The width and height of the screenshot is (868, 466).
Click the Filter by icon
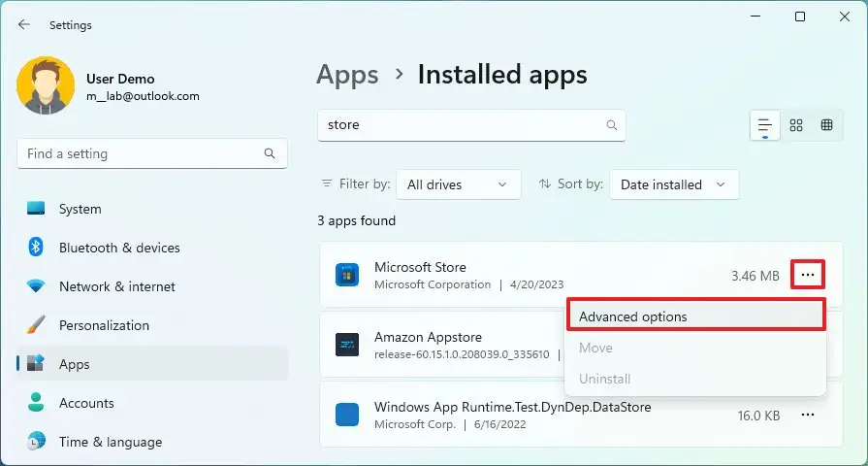pos(327,183)
